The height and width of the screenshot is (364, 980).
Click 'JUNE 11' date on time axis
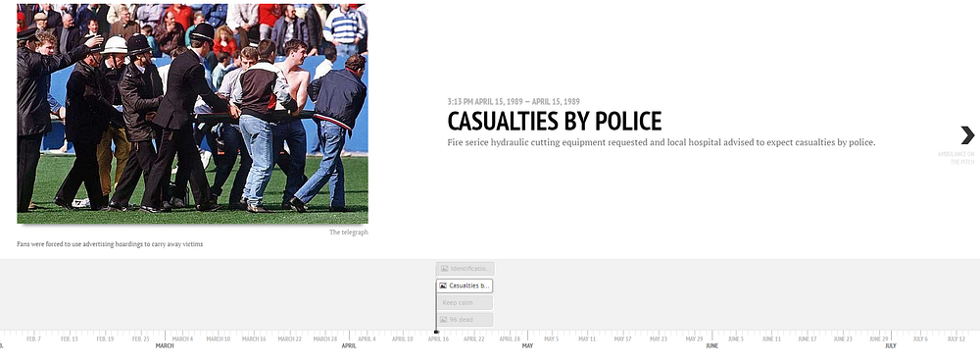click(x=771, y=339)
